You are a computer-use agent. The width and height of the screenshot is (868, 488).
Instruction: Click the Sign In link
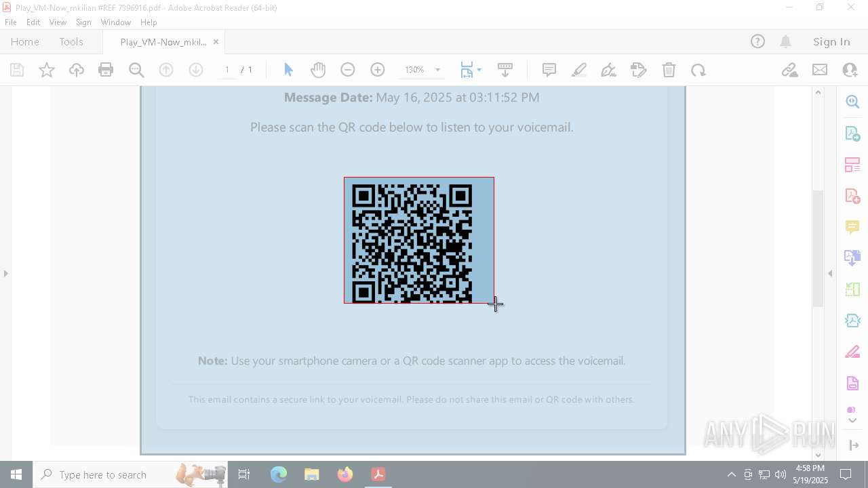(x=831, y=42)
